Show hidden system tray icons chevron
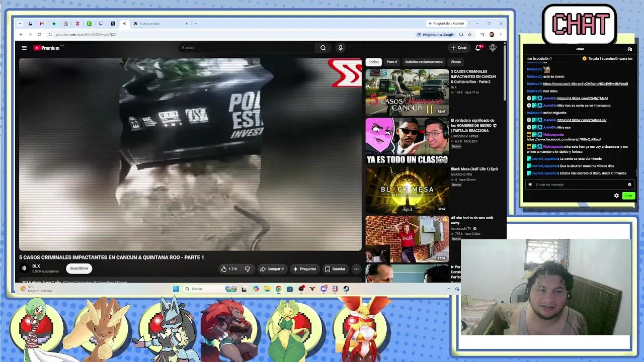The image size is (644, 362). (449, 289)
